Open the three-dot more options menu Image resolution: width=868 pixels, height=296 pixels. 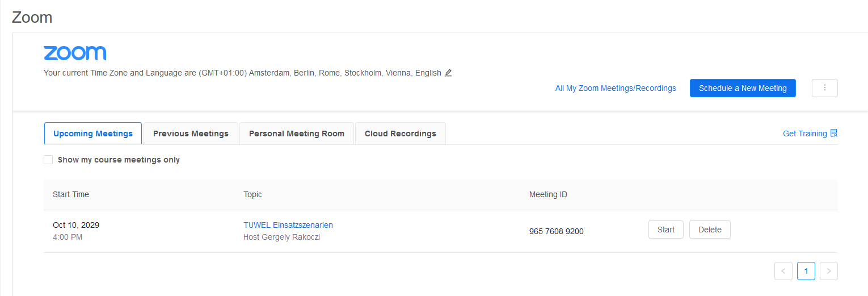(825, 88)
